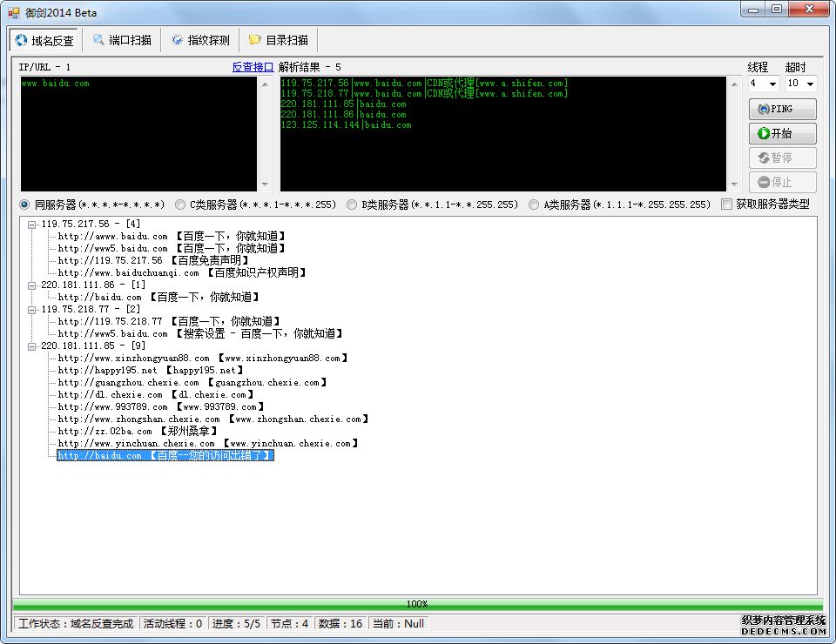The height and width of the screenshot is (644, 836).
Task: Click the 活动线程：0 status cell
Action: pos(172,624)
